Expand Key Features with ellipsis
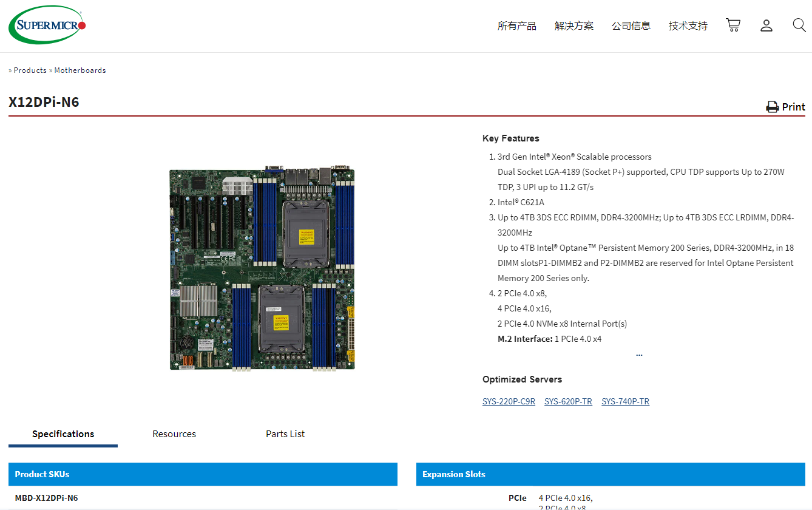 pyautogui.click(x=639, y=354)
